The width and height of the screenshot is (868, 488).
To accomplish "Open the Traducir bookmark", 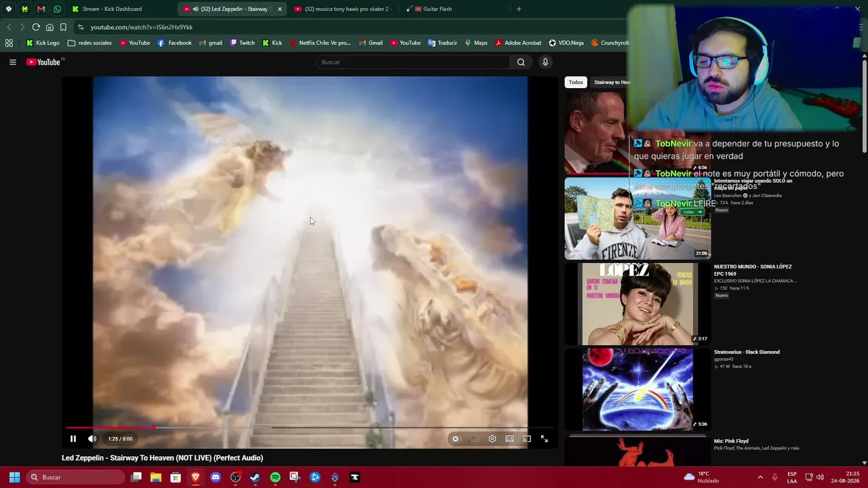I will coord(442,43).
